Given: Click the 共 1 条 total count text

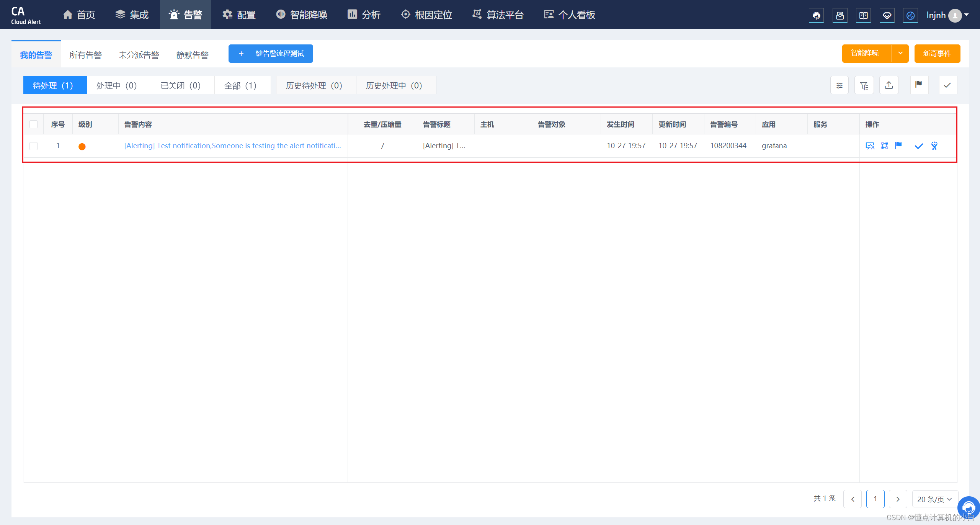Looking at the screenshot, I should click(x=825, y=498).
